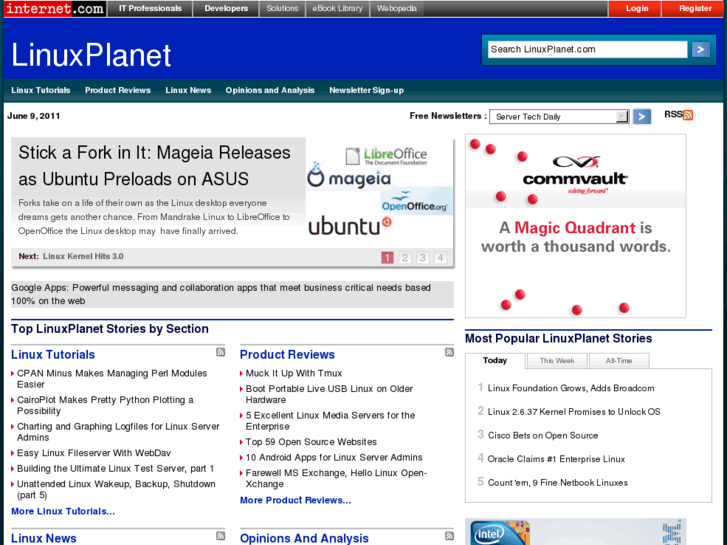
Task: Open Easy Linux Fileserver With WebDav
Action: 94,453
